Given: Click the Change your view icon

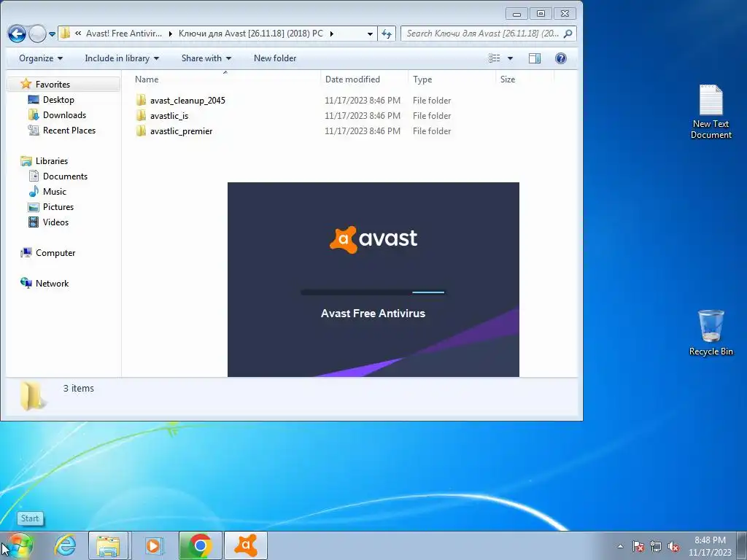Looking at the screenshot, I should tap(495, 58).
